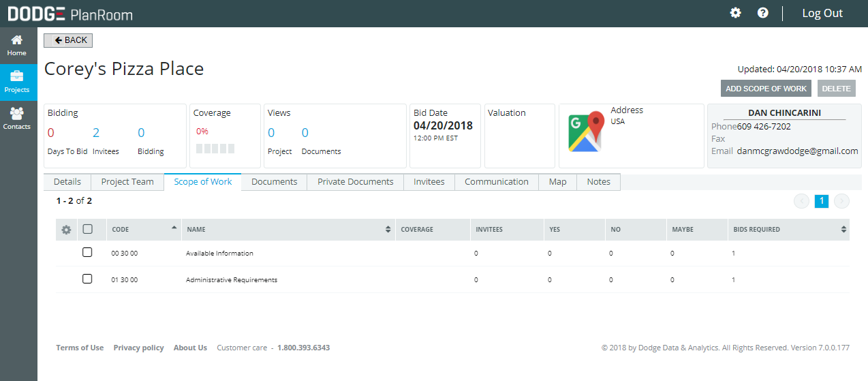The width and height of the screenshot is (868, 381).
Task: Go to Home in the sidebar
Action: pyautogui.click(x=17, y=45)
